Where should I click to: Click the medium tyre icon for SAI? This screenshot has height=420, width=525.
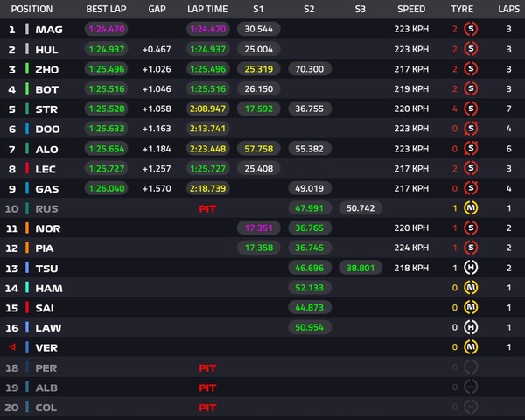coord(471,308)
